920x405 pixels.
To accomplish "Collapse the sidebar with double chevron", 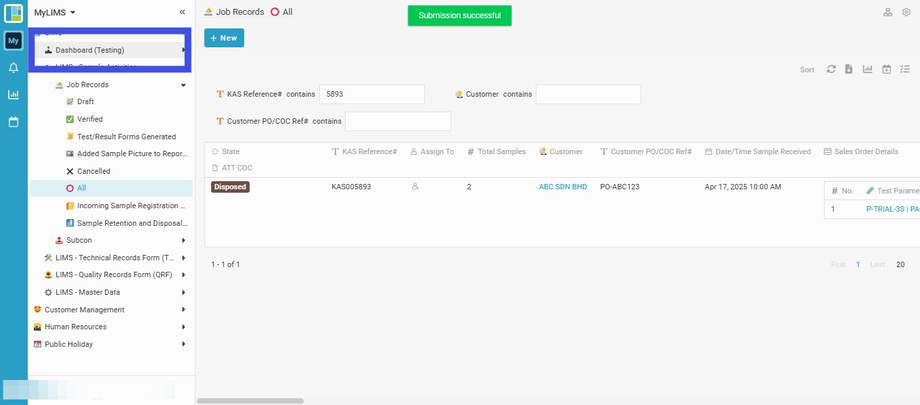I will (182, 12).
